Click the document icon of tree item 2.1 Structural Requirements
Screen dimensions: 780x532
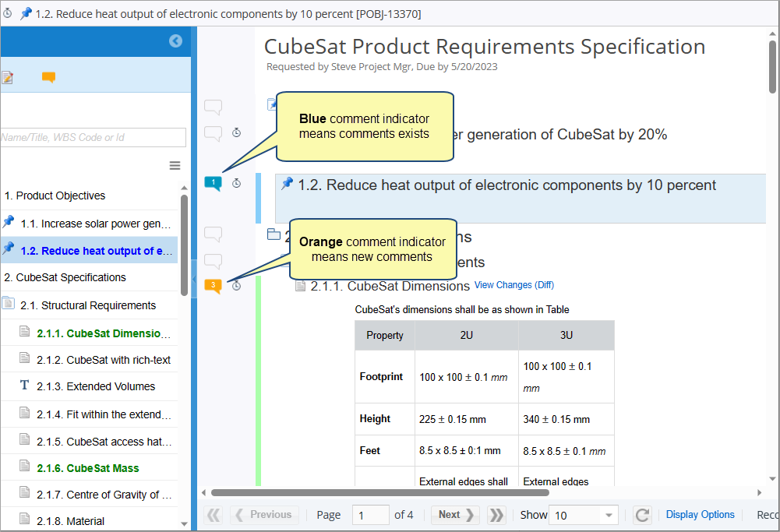(x=9, y=303)
